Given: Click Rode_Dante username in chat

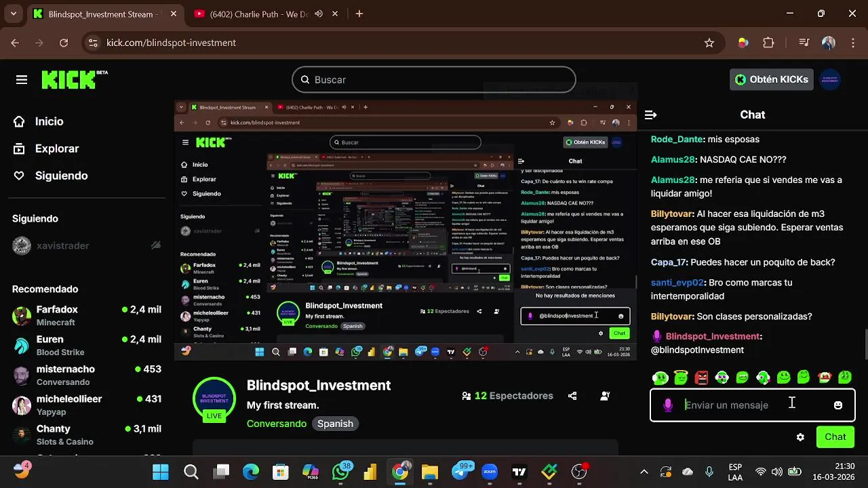Looking at the screenshot, I should (676, 139).
